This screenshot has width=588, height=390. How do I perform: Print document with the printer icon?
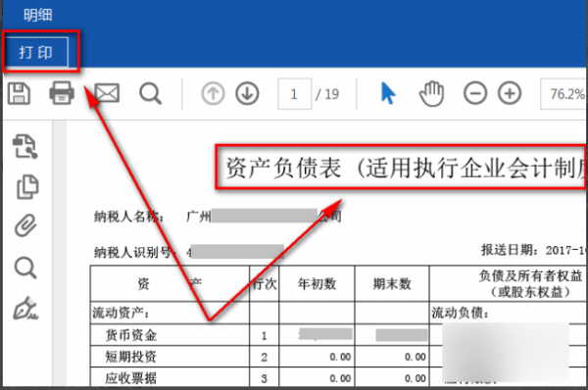(62, 93)
